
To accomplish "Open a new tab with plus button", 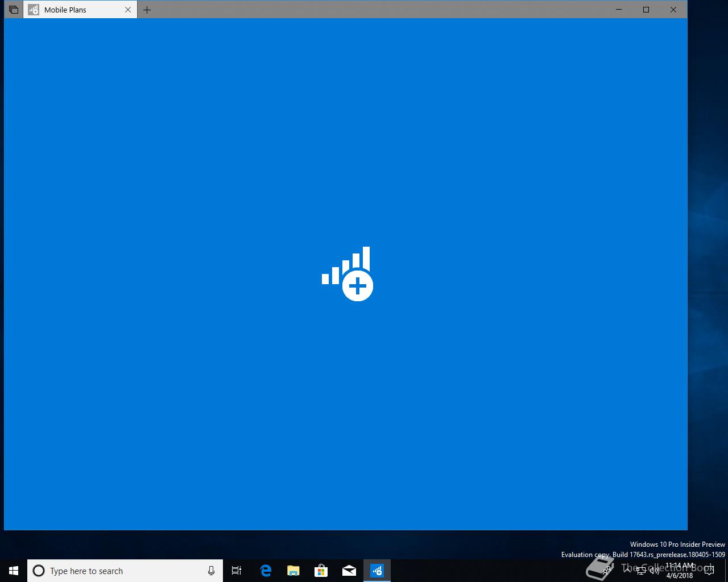I will point(147,10).
